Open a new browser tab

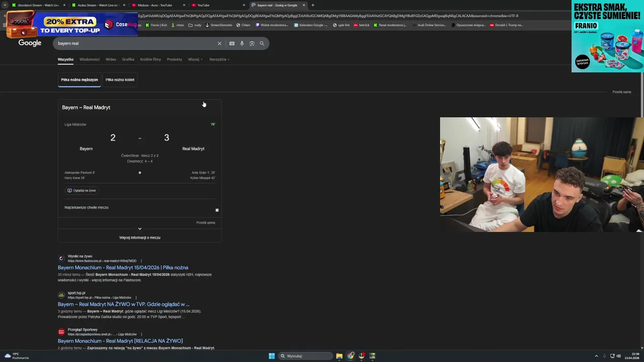click(x=313, y=5)
